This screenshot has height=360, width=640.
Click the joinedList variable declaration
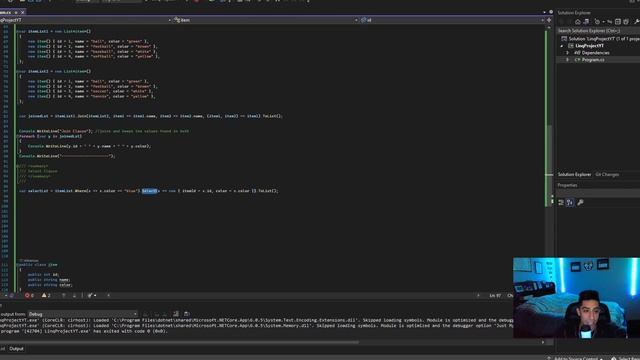coord(38,116)
